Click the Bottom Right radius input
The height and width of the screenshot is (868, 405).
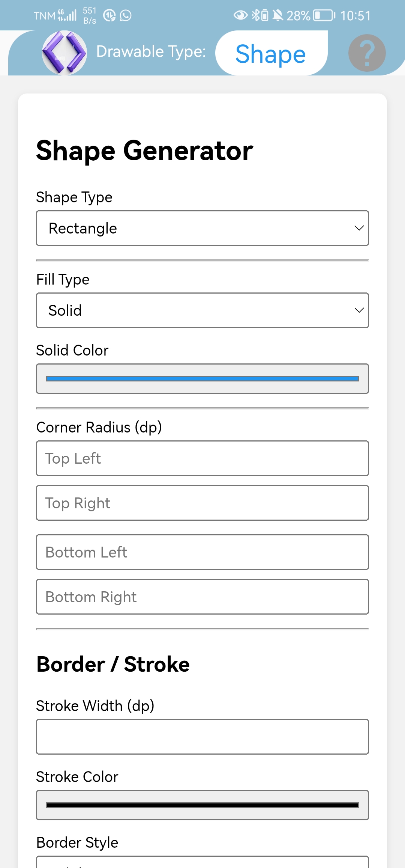pos(202,597)
